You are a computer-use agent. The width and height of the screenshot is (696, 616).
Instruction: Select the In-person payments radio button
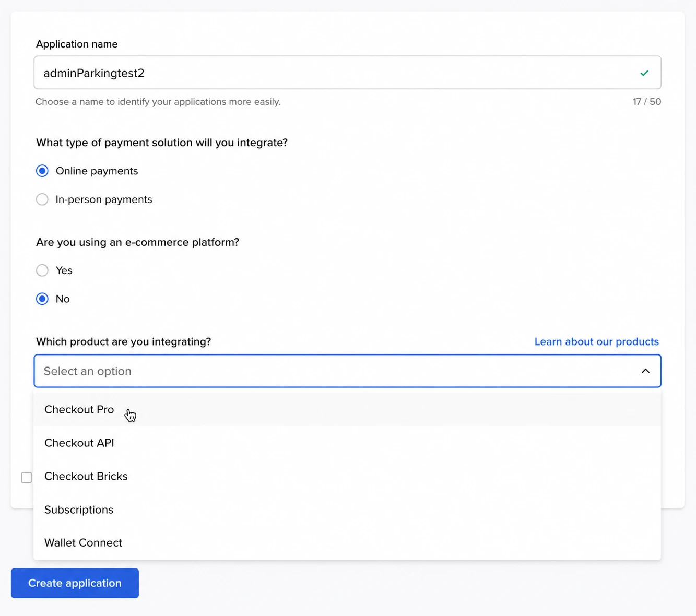pyautogui.click(x=42, y=199)
